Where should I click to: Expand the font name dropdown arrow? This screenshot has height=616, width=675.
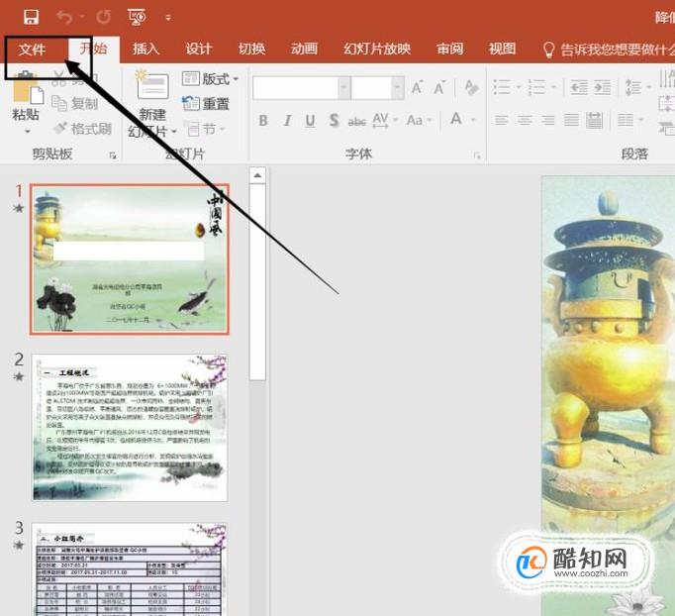tap(344, 88)
